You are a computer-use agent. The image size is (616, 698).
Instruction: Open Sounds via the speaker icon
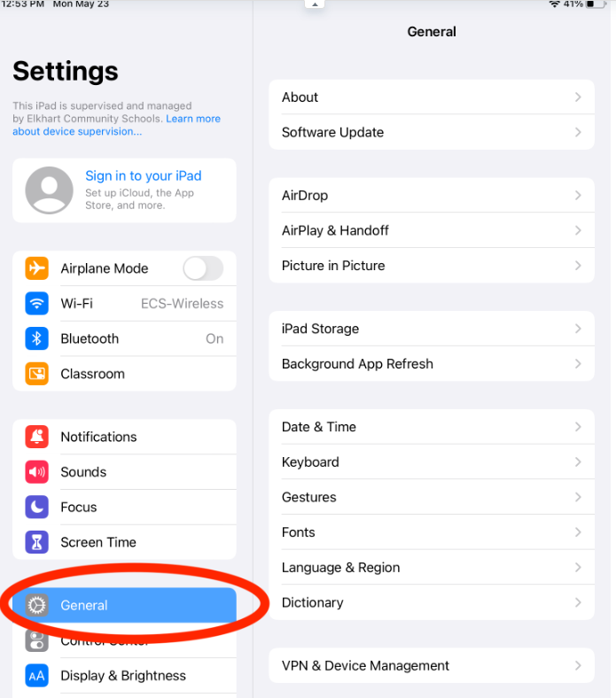pos(36,472)
